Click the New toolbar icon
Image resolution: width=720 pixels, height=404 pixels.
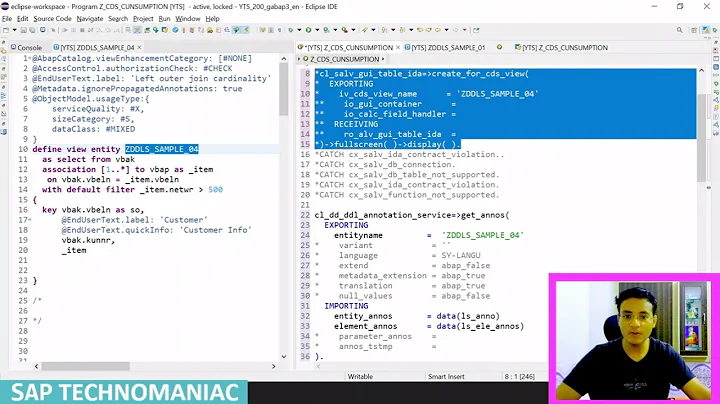click(6, 30)
